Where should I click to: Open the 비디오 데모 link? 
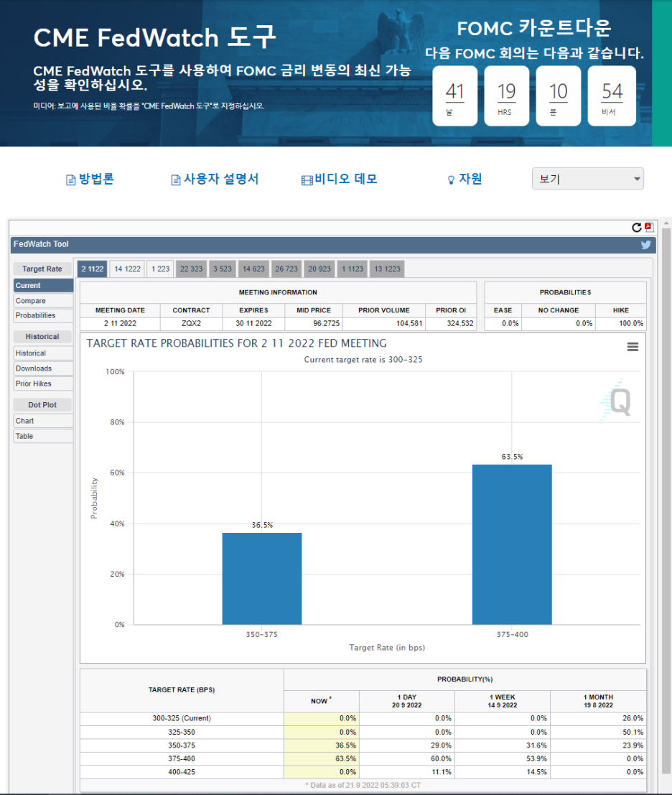click(345, 179)
